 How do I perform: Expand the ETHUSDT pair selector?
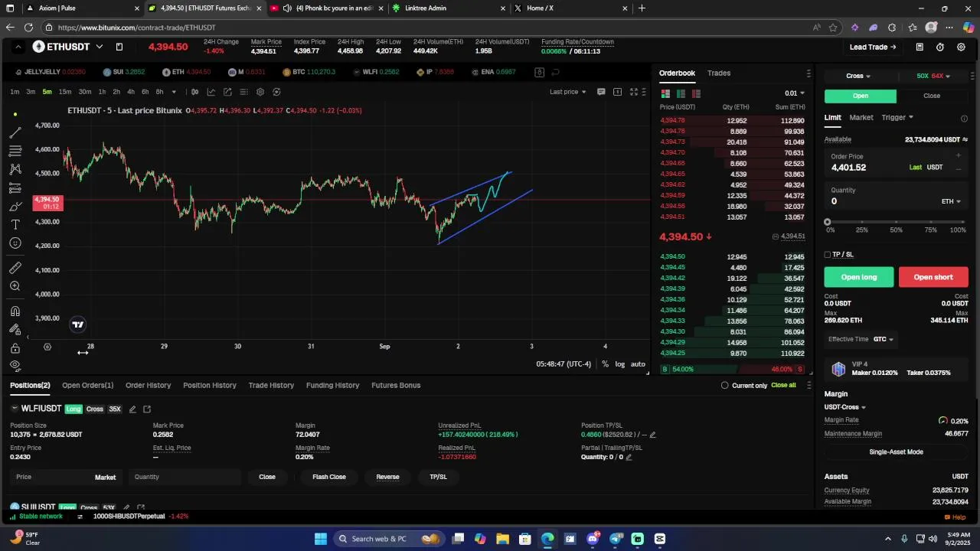tap(100, 47)
